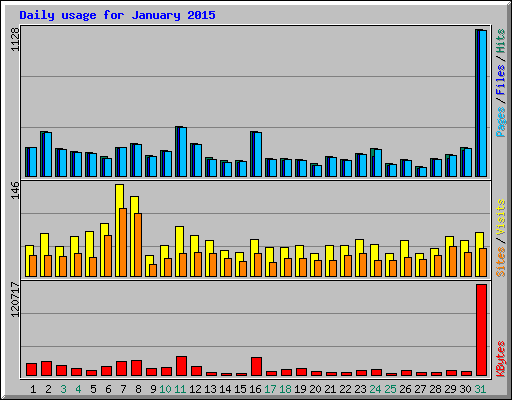The image size is (512, 400).
Task: Select the red KBytes bar for day 16
Action: [x=257, y=367]
